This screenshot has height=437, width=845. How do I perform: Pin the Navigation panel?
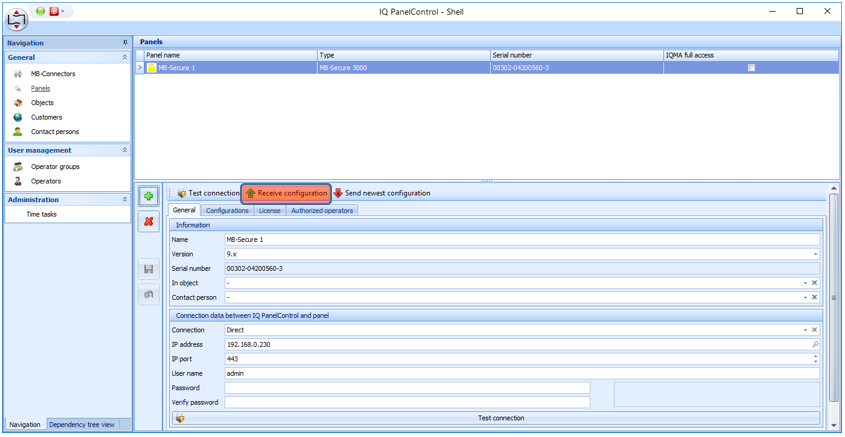click(x=125, y=43)
